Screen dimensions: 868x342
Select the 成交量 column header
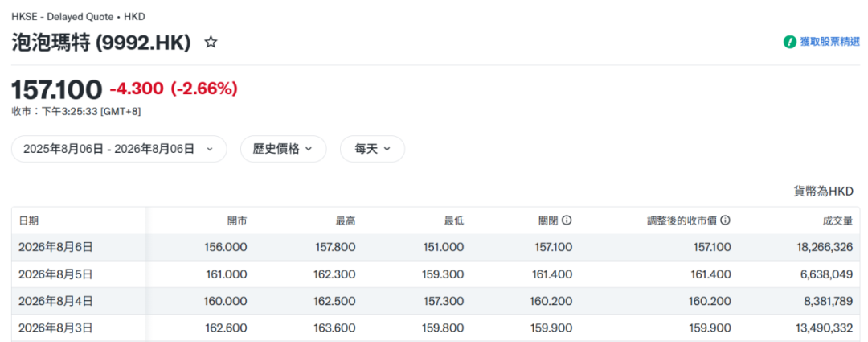tap(837, 220)
